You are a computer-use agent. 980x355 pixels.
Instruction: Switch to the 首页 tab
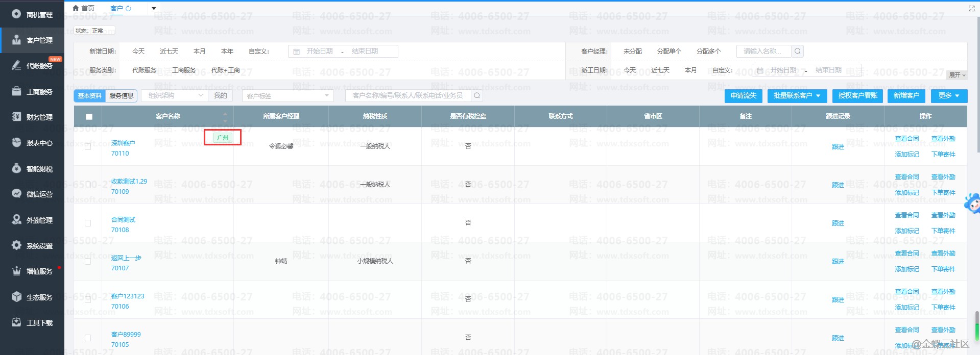84,8
